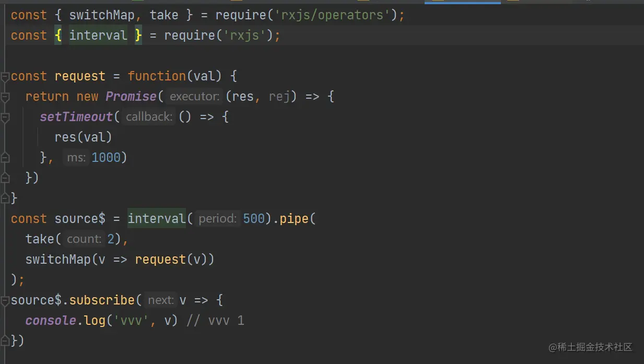Click the 'count:' inlay hint

[84, 239]
